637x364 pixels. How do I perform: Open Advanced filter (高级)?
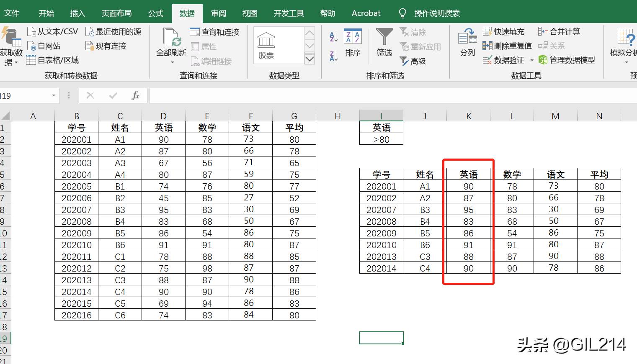(413, 61)
